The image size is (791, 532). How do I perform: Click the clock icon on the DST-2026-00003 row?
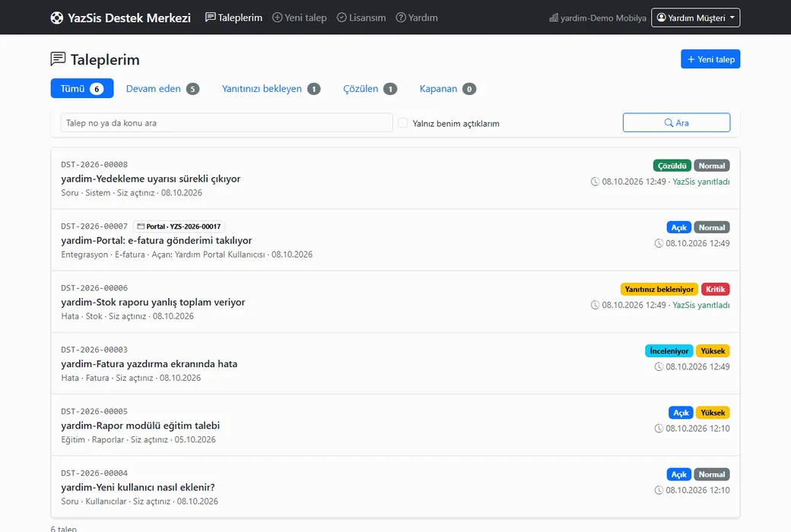(659, 366)
